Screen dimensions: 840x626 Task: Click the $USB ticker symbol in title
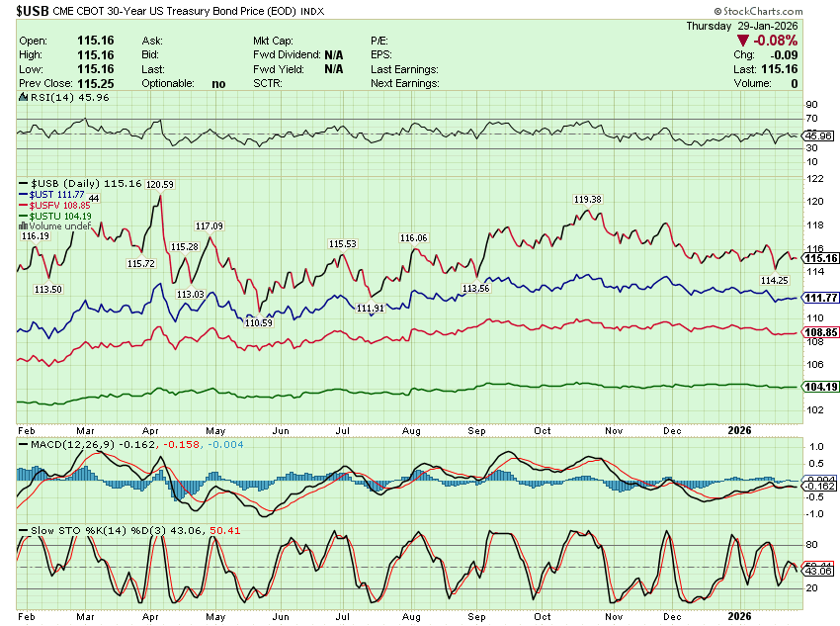point(32,11)
